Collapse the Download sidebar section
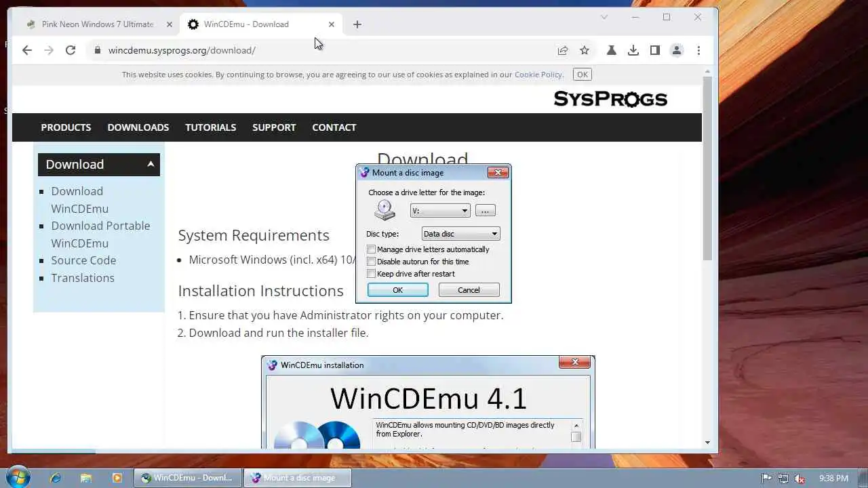868x488 pixels. (151, 164)
